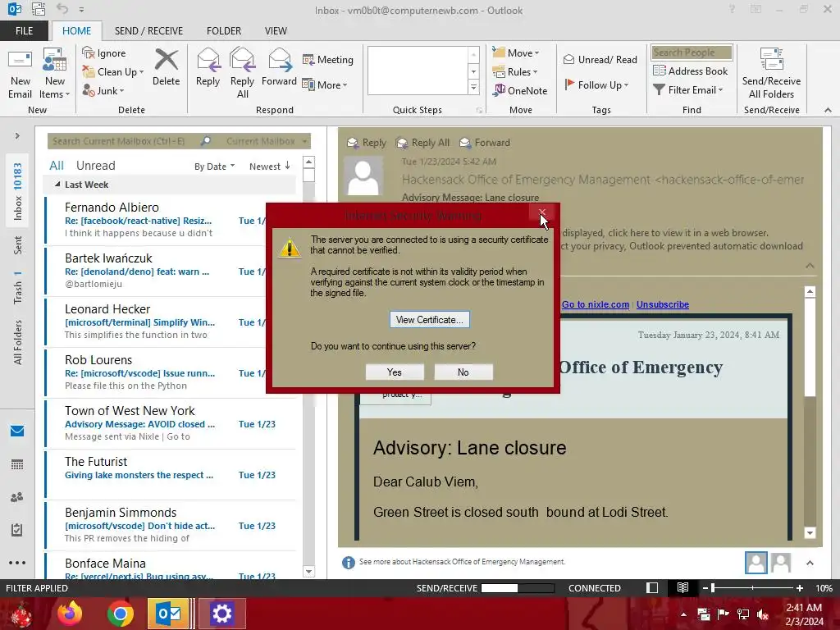Click View Certificate button

430,319
